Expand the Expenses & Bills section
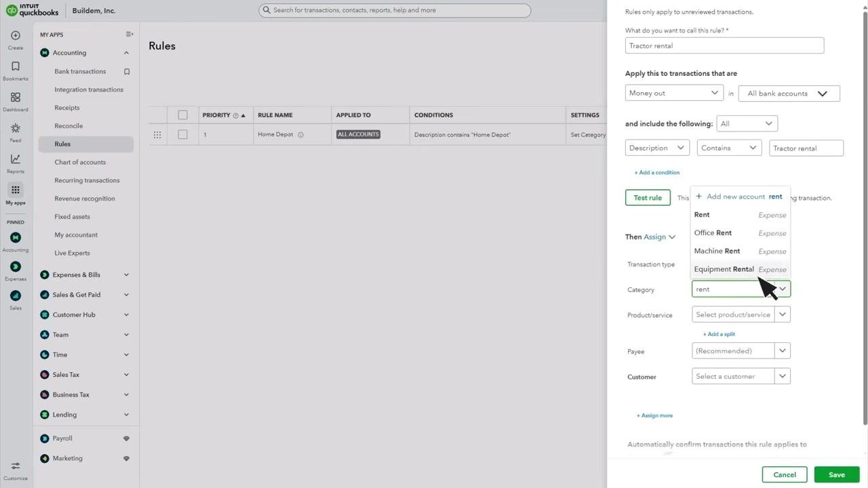Image resolution: width=868 pixels, height=488 pixels. 126,275
